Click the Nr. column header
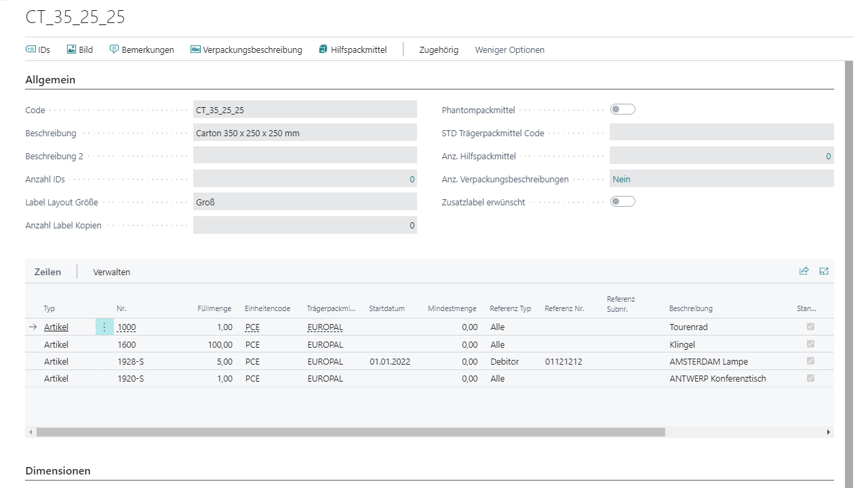This screenshot has width=868, height=488. [x=121, y=308]
